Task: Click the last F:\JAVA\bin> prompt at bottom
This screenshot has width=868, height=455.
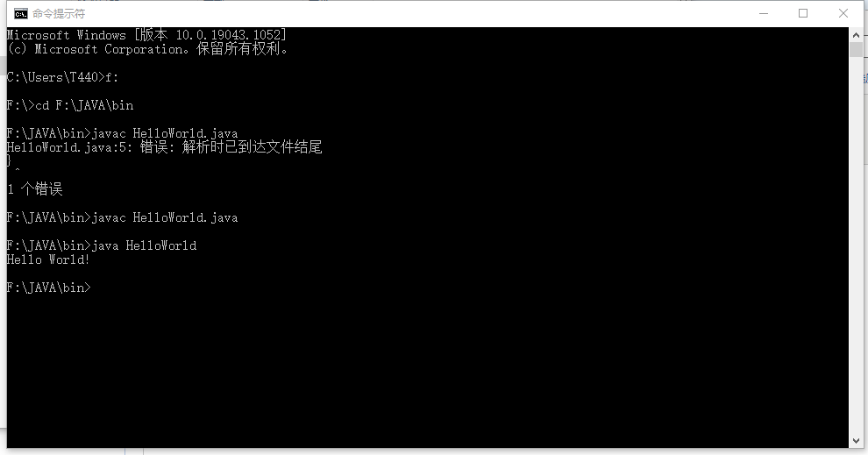Action: pyautogui.click(x=49, y=288)
